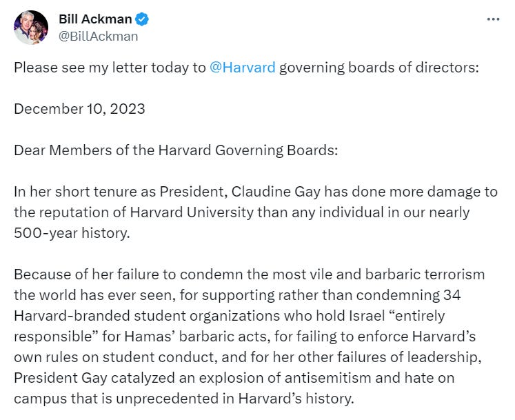Image resolution: width=515 pixels, height=420 pixels.
Task: Click the phrase "500-year history"
Action: 70,233
